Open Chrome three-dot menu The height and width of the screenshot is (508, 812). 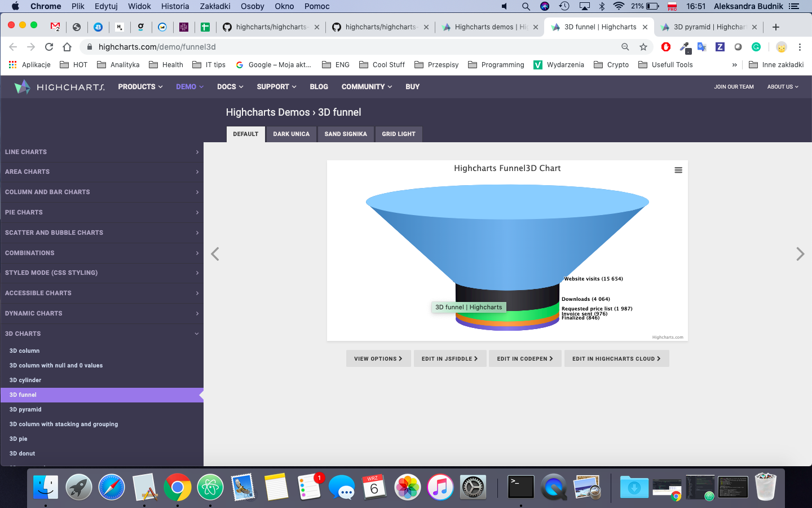(800, 47)
